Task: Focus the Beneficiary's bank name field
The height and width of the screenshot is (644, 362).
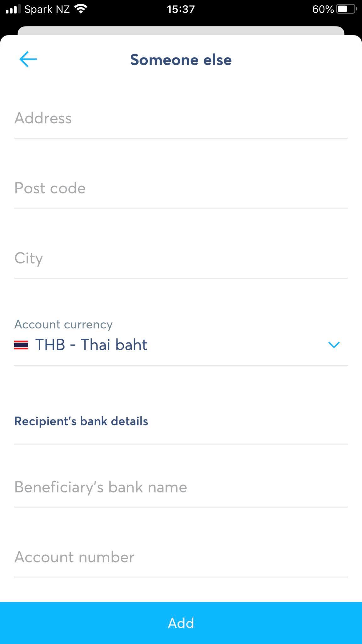Action: [x=181, y=487]
